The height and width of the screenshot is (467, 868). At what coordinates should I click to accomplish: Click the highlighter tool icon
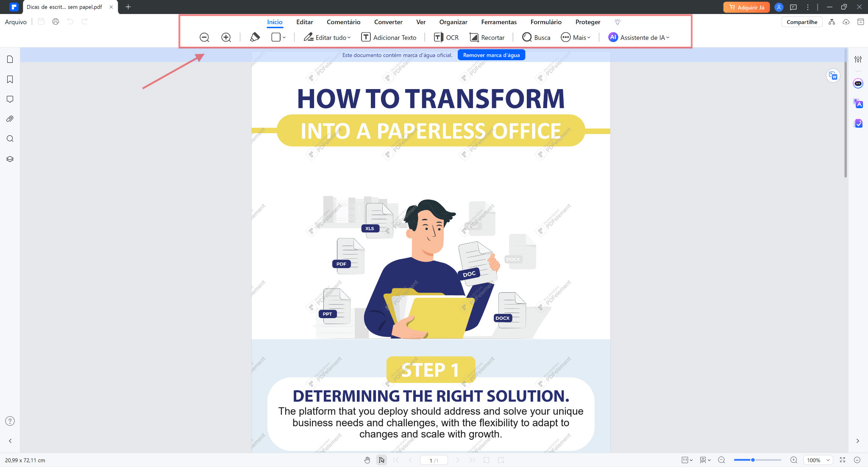pos(255,37)
